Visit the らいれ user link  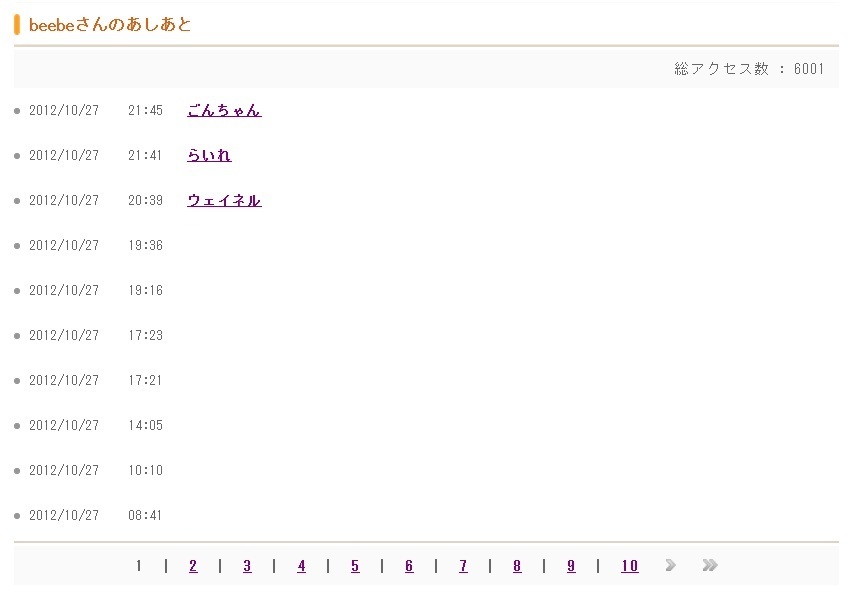pyautogui.click(x=209, y=156)
